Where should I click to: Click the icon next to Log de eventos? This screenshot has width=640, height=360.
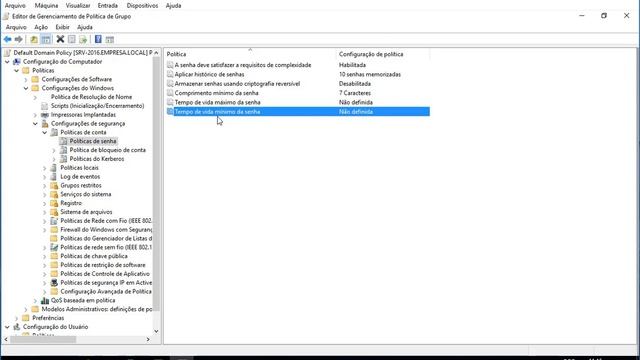coord(54,177)
